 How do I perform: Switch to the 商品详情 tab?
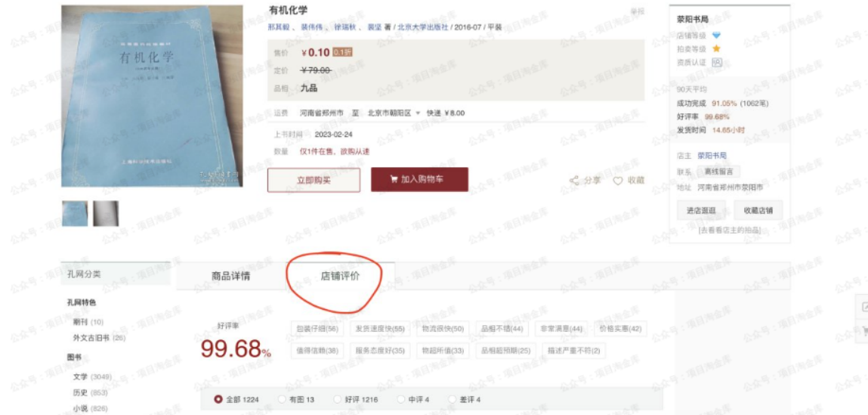pos(231,276)
